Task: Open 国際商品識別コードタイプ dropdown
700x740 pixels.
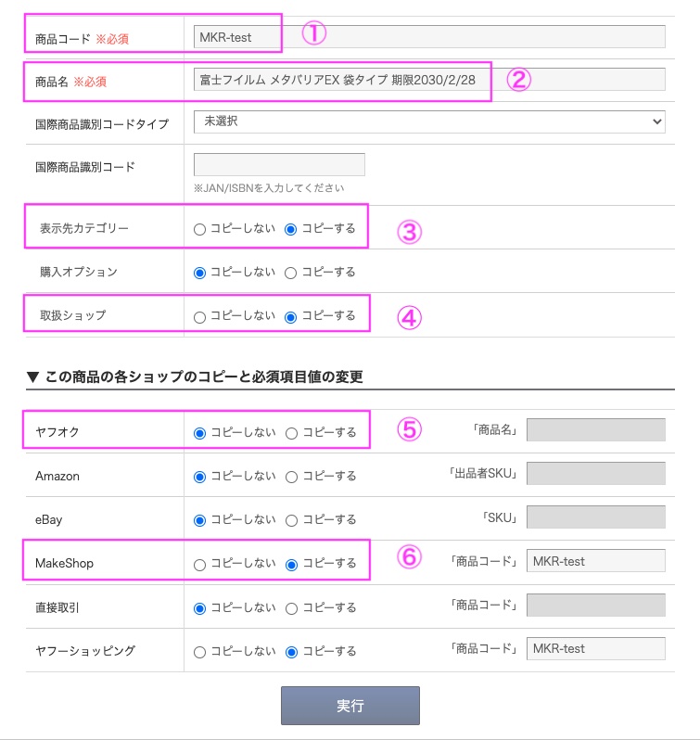Action: tap(429, 121)
